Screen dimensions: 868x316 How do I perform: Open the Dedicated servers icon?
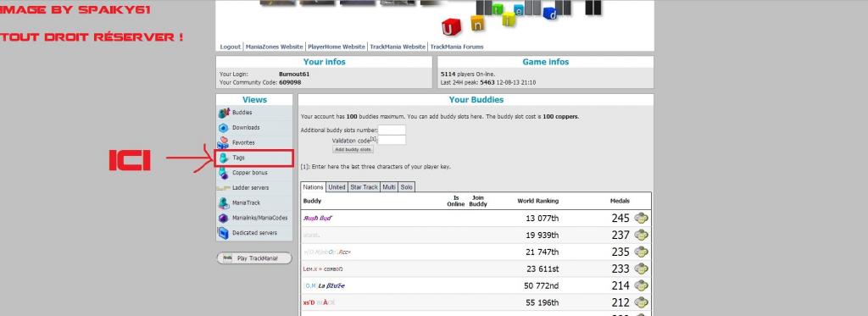223,233
